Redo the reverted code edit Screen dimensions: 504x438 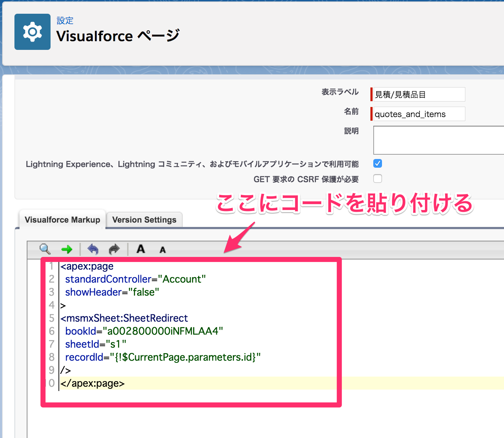click(x=114, y=249)
